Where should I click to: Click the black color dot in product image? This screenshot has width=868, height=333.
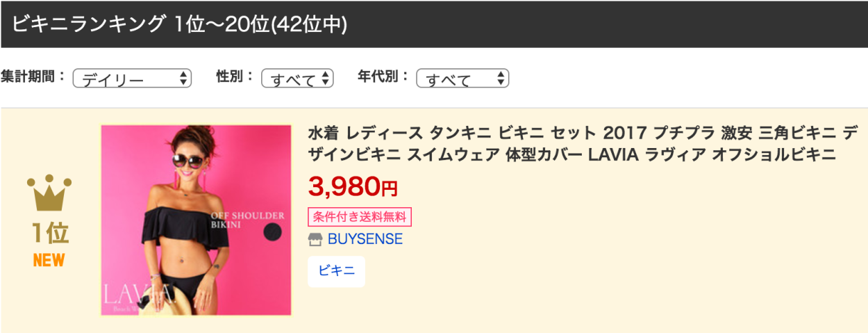coord(273,234)
